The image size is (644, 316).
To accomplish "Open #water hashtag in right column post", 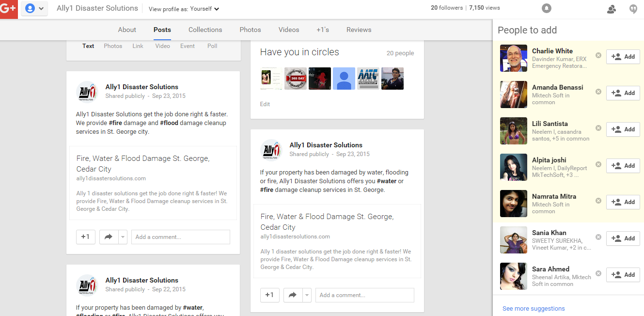I will (x=386, y=181).
